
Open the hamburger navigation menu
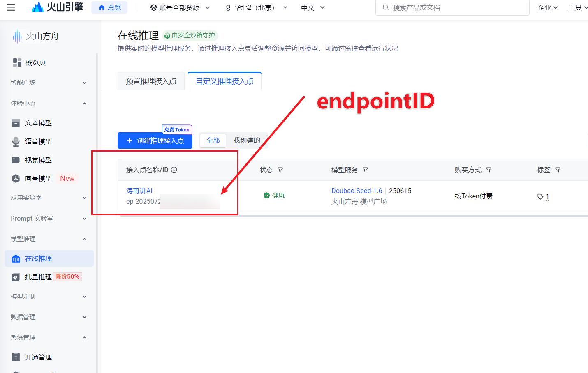11,7
